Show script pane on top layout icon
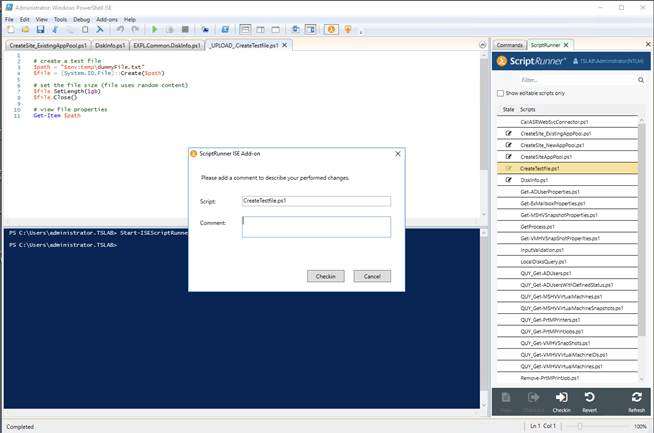This screenshot has width=654, height=433. point(245,30)
